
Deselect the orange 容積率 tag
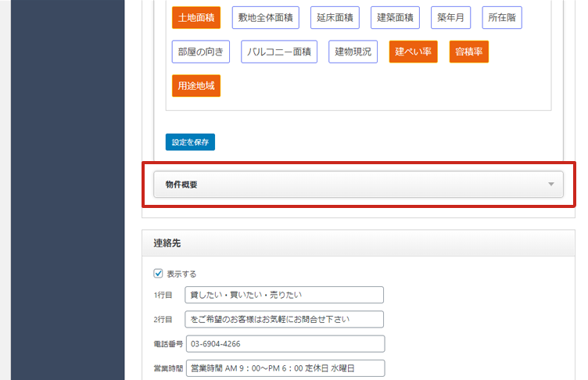pos(469,52)
